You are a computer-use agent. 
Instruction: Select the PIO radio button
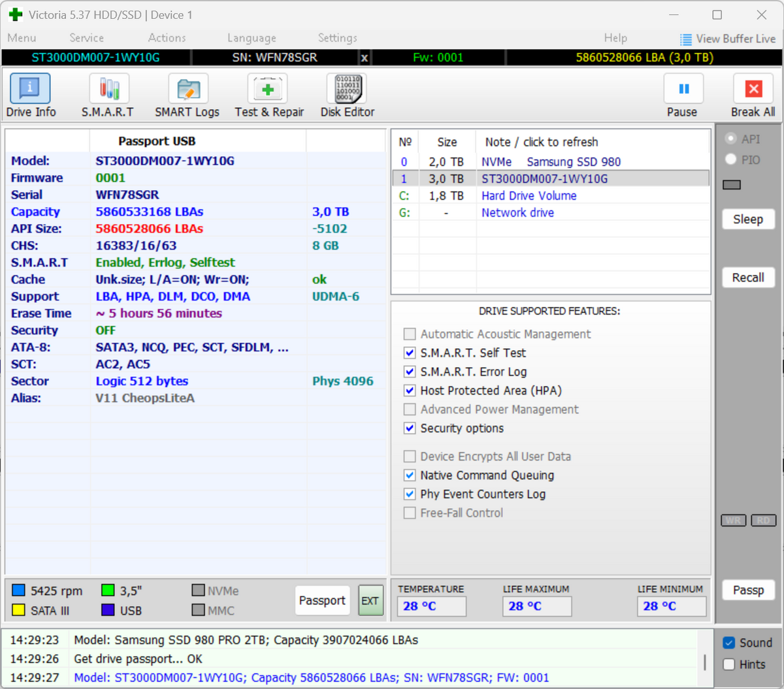[x=730, y=159]
